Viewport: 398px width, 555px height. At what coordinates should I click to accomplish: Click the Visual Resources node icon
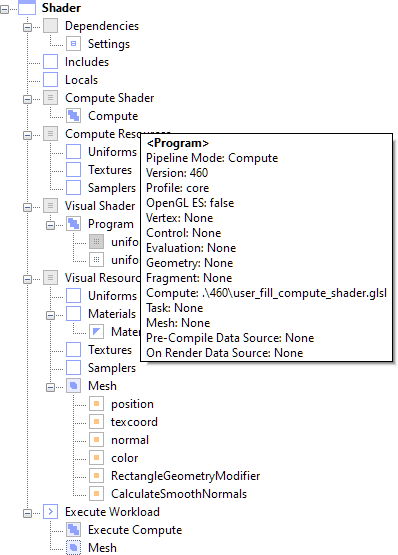pos(51,278)
